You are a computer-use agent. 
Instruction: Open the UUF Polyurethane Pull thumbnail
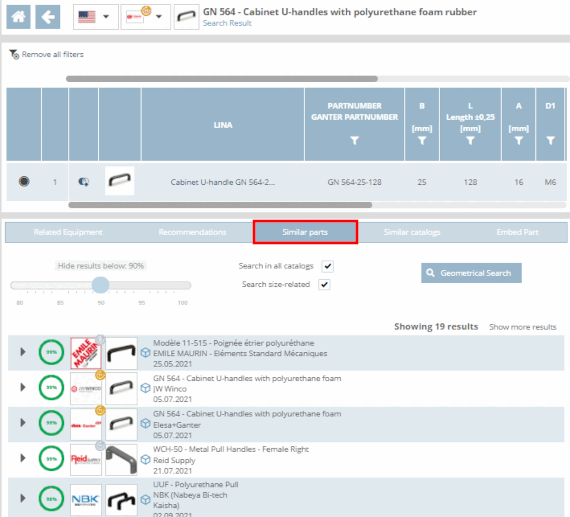coord(121,500)
